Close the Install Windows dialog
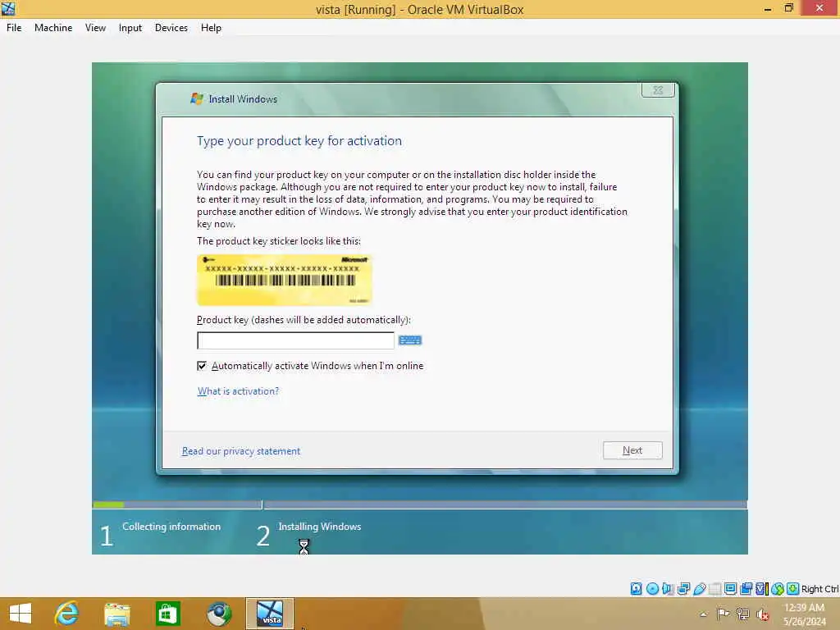 click(658, 90)
